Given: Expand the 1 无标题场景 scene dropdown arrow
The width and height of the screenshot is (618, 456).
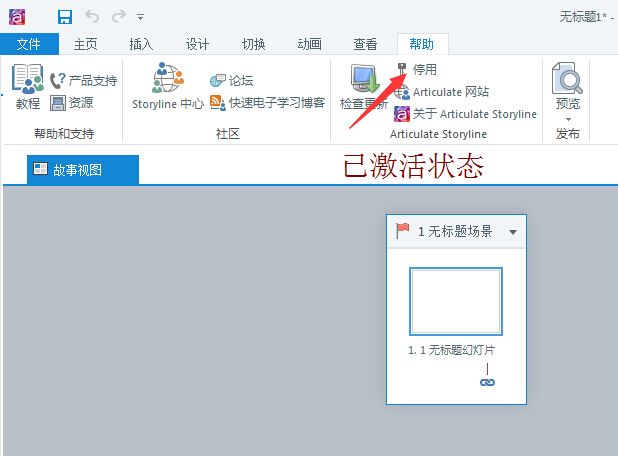Looking at the screenshot, I should [x=513, y=232].
